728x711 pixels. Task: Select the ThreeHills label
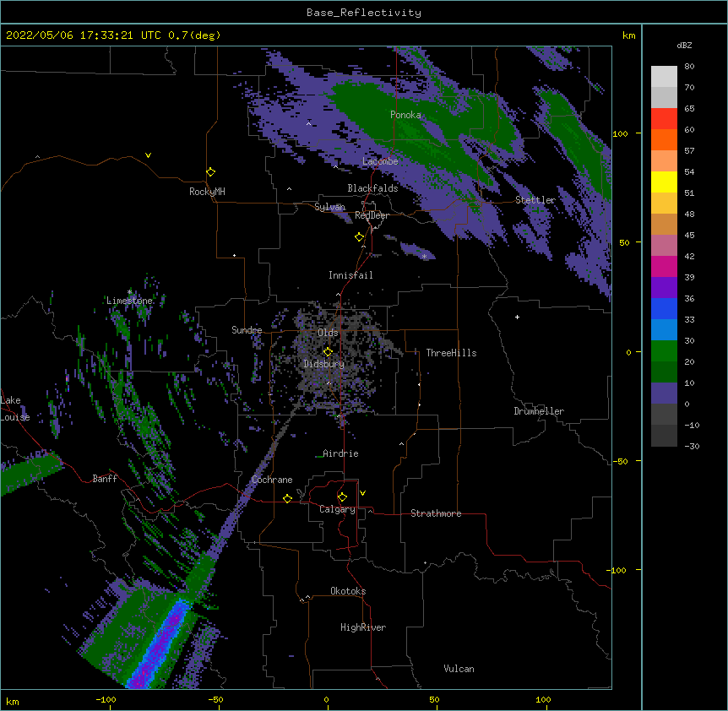pyautogui.click(x=451, y=353)
